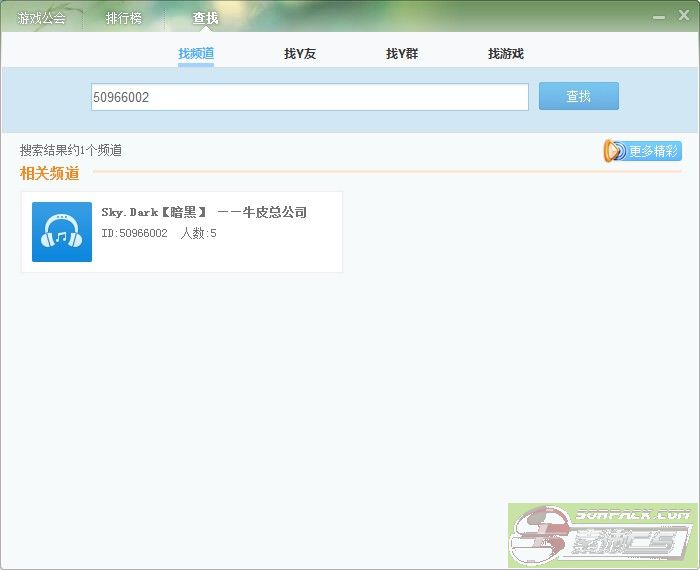Select the 查找 tab in title bar
700x570 pixels.
205,18
